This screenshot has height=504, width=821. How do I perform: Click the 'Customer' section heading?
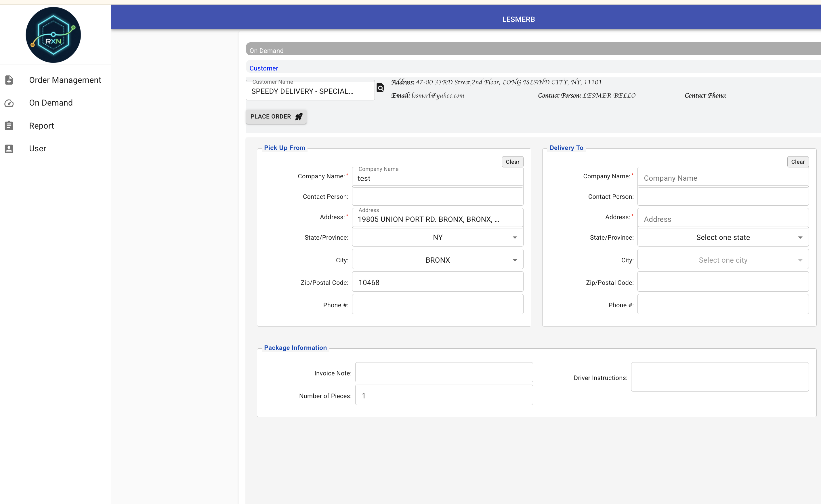[263, 68]
